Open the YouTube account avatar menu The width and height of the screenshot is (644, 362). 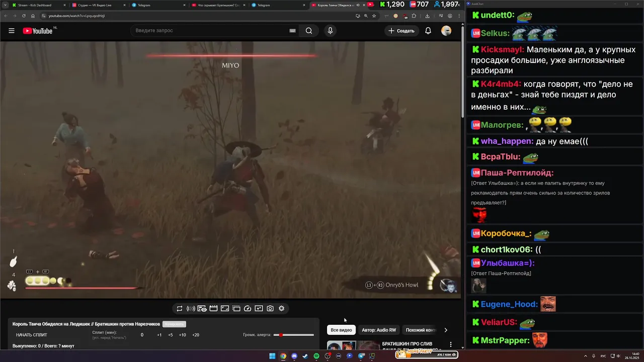click(446, 31)
